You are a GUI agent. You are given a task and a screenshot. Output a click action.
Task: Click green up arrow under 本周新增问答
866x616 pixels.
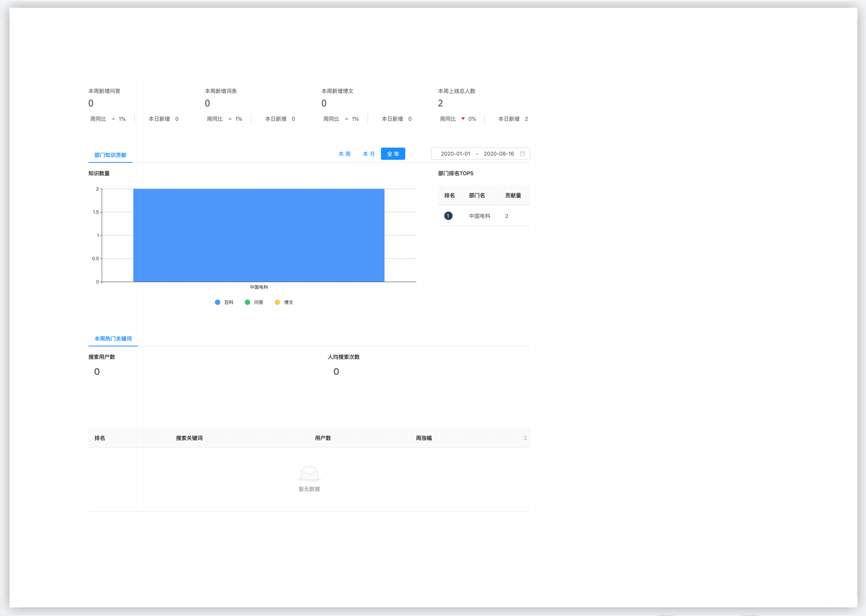(x=113, y=119)
